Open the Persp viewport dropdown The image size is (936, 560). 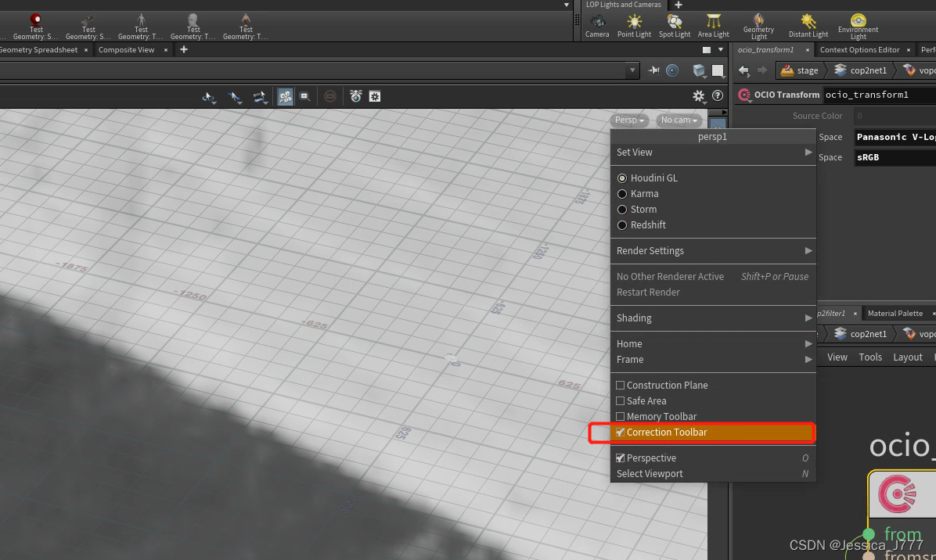pos(629,120)
